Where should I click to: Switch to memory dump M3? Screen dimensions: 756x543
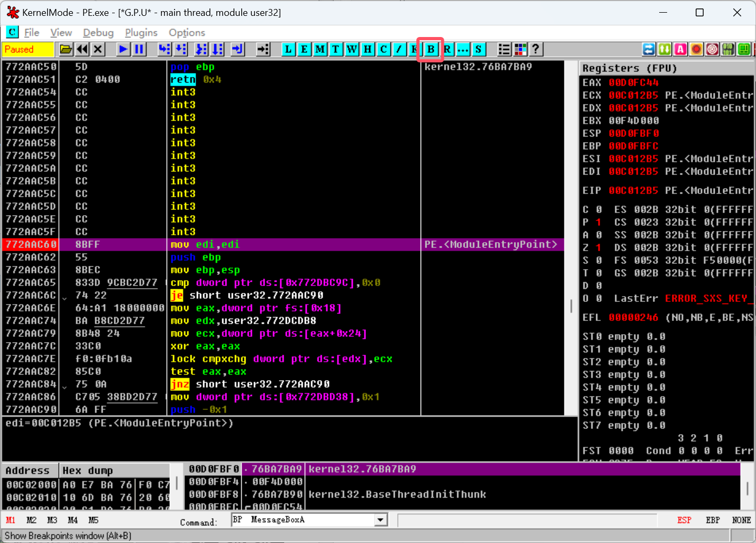click(x=52, y=520)
